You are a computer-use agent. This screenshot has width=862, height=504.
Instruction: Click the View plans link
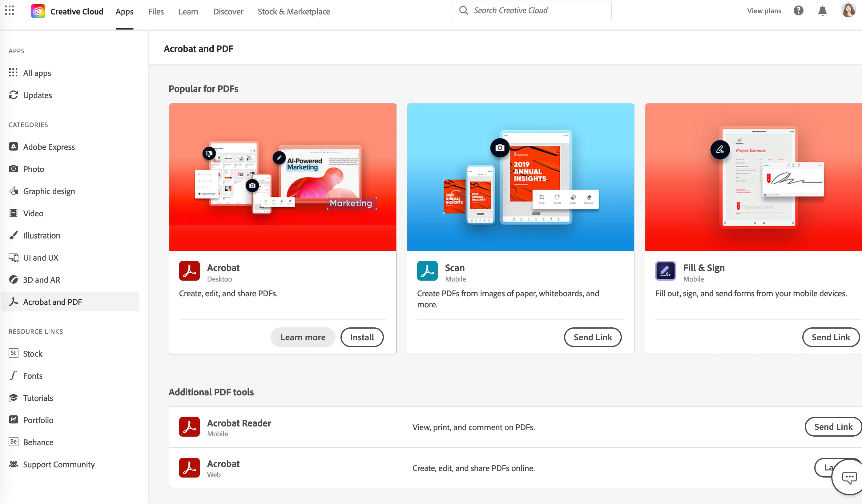764,10
